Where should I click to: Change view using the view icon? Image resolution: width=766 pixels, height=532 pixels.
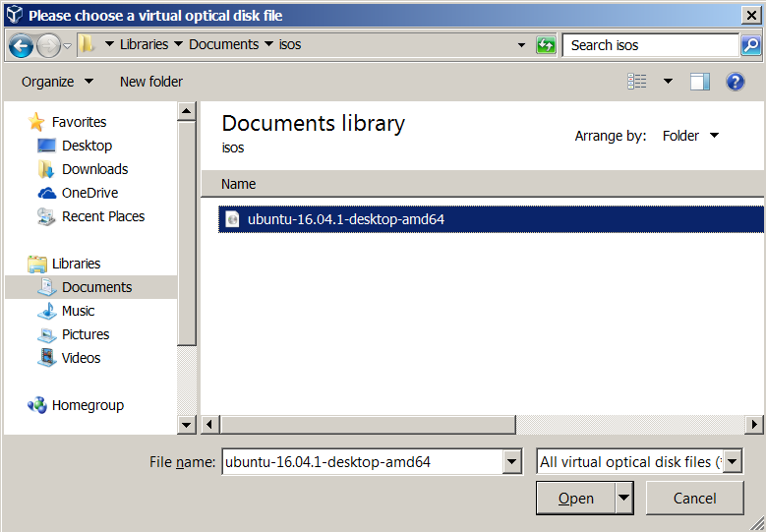coord(636,82)
